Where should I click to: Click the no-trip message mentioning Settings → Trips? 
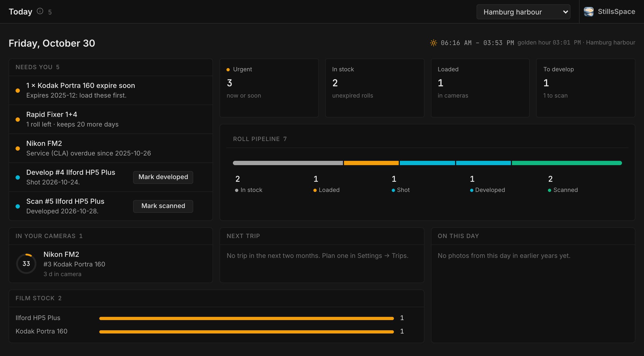(317, 256)
